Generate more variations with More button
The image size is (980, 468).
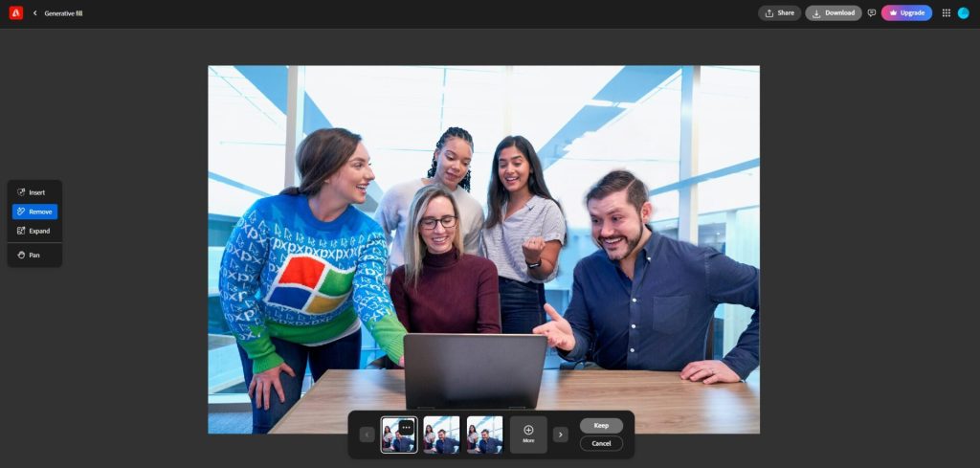528,435
